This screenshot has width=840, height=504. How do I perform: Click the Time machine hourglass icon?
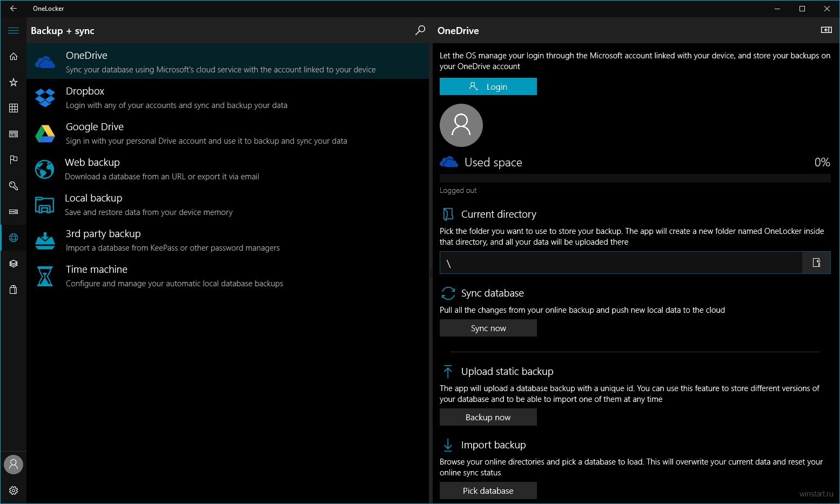pos(45,276)
